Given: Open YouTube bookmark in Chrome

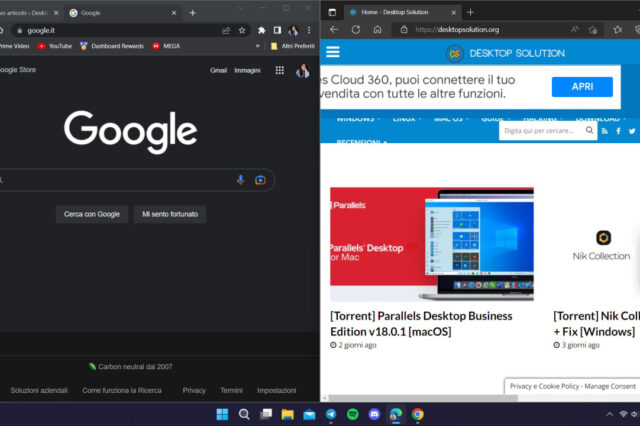Looking at the screenshot, I should click(55, 46).
